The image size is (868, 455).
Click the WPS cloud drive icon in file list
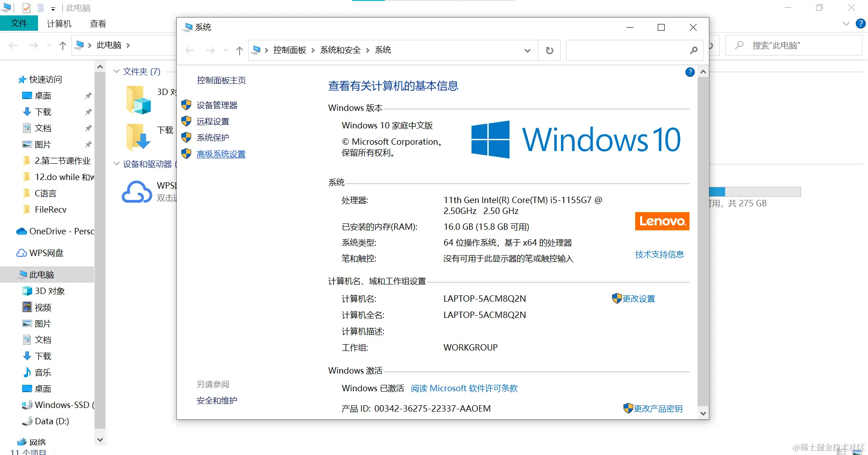point(137,192)
